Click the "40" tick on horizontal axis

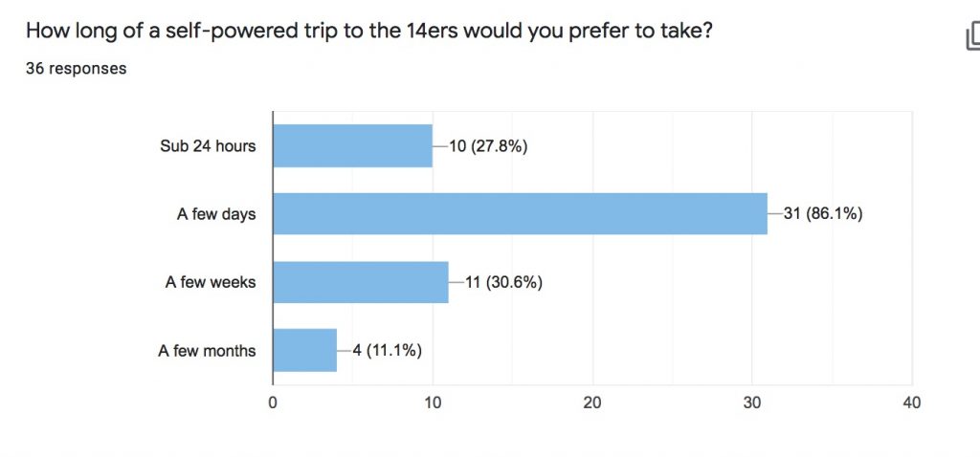(912, 403)
